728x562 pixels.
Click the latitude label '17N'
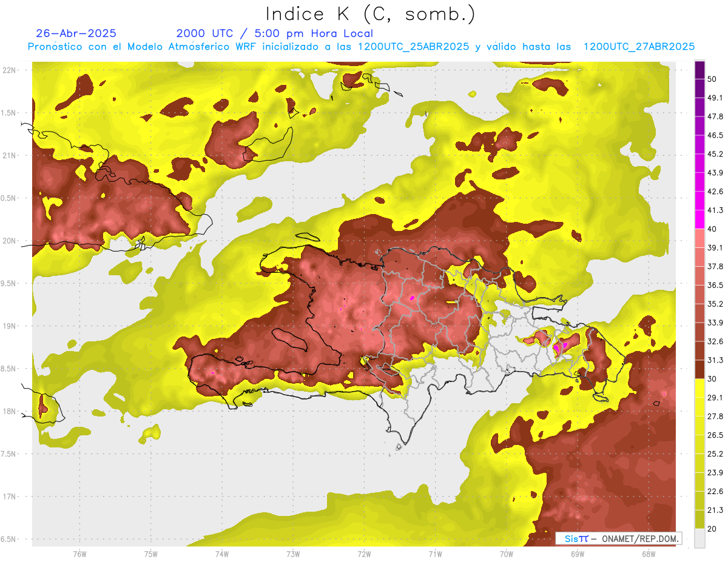pos(9,497)
